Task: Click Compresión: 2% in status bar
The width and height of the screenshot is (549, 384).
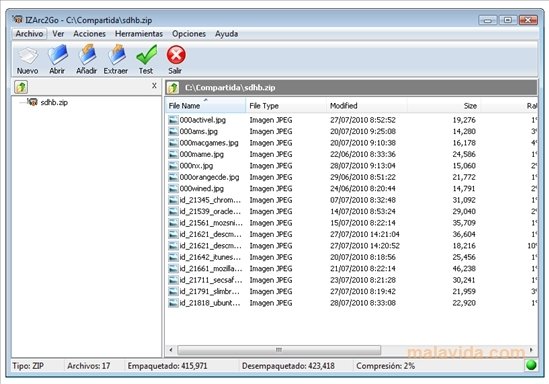Action: coord(385,366)
